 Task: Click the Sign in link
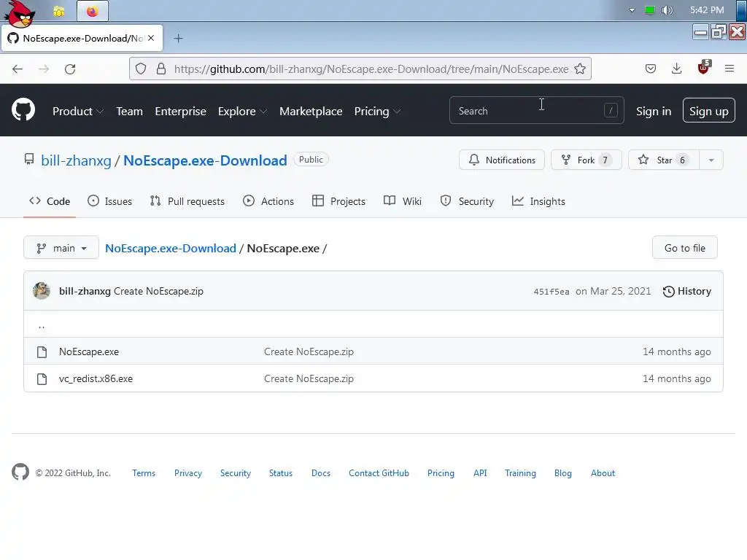(654, 112)
